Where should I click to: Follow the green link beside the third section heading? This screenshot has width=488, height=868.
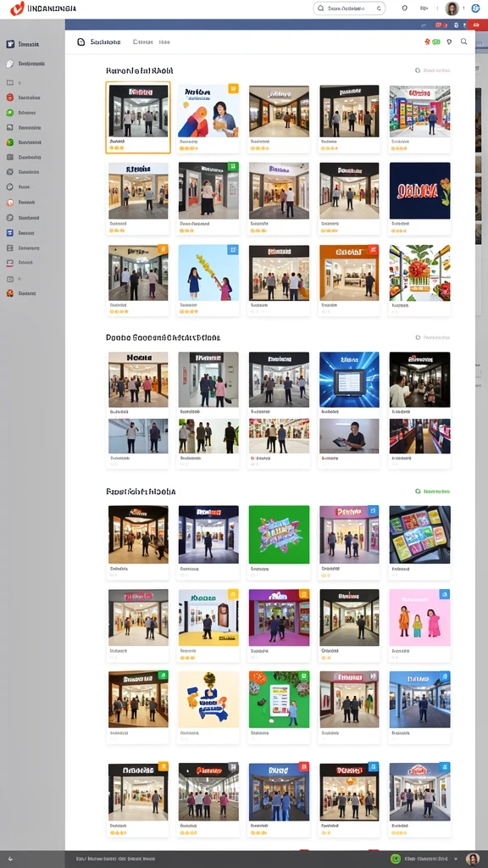tap(433, 492)
